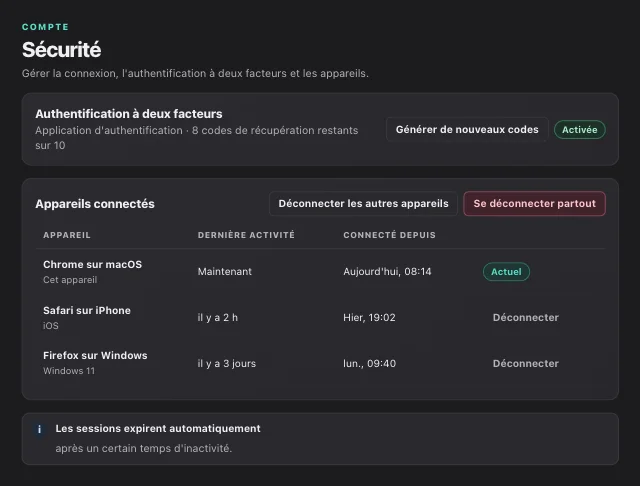Click the 'CONNECTÉ DEPUIS' column header
640x486 pixels.
point(389,235)
